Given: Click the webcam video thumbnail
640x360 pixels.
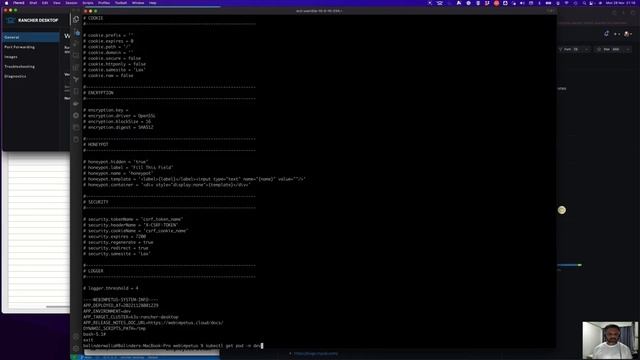Looking at the screenshot, I should 609,340.
